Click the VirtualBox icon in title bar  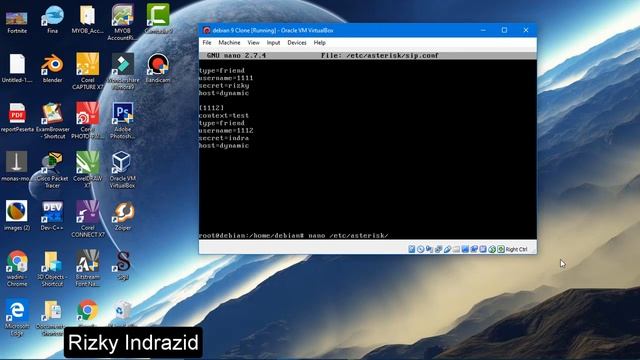pos(207,30)
